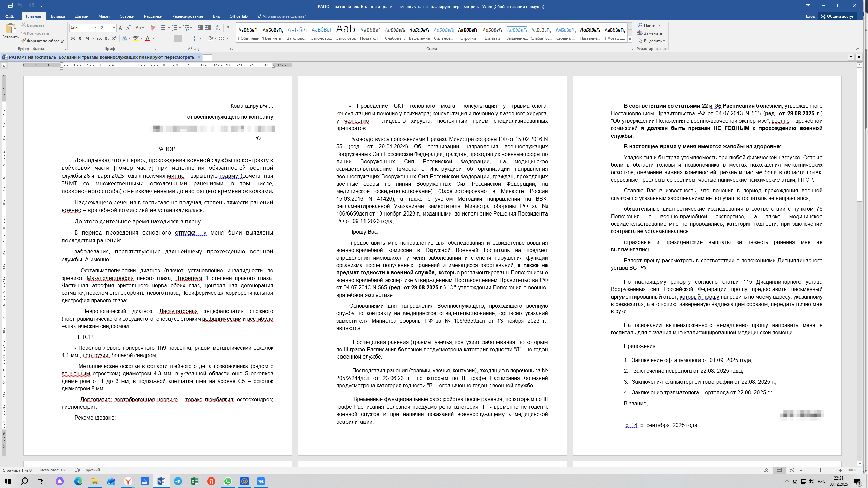Click the borders icon in Абзац group
This screenshot has width=868, height=488.
(x=221, y=38)
